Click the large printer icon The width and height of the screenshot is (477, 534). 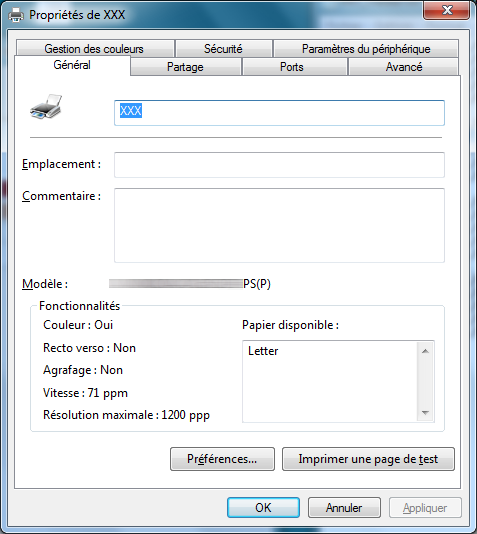click(46, 107)
